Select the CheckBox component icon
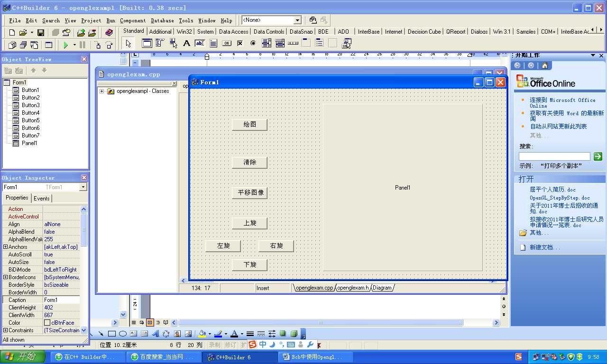The height and width of the screenshot is (364, 607). pos(240,43)
